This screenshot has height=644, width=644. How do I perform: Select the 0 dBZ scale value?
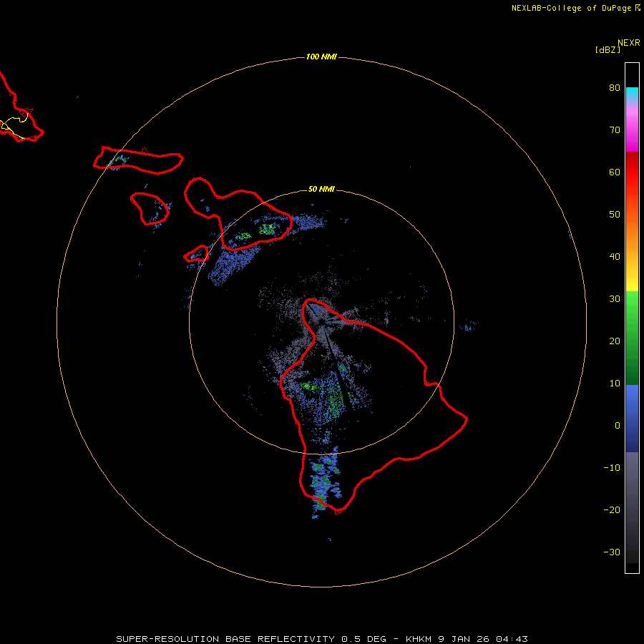click(x=618, y=426)
